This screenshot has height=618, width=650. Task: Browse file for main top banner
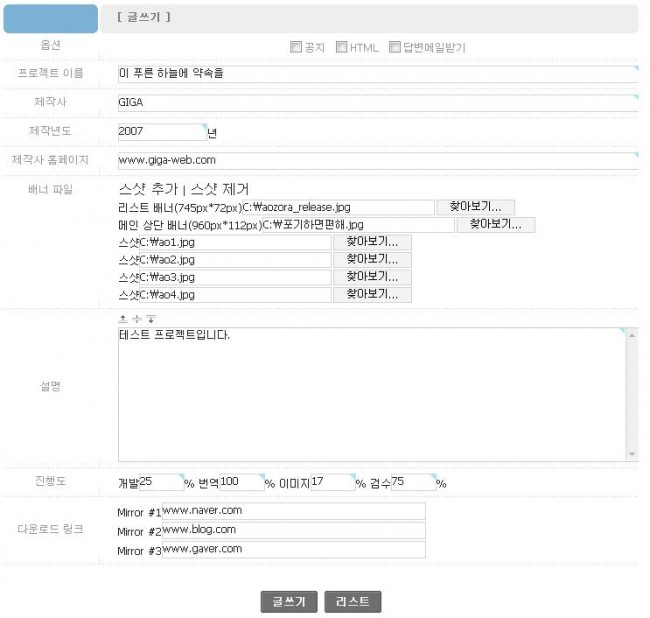tap(495, 225)
